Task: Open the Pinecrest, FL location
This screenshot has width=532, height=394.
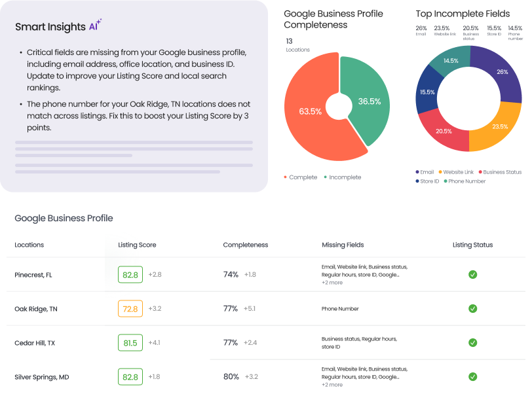Action: pos(31,275)
